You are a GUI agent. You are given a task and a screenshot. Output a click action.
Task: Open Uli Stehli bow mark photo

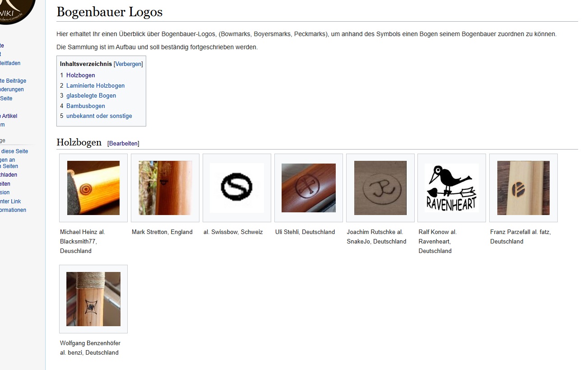[x=309, y=188]
